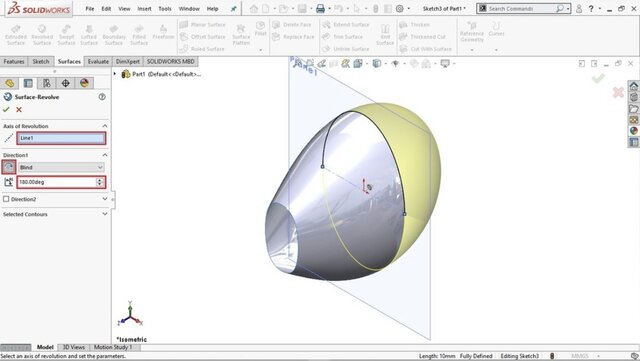Click the Hide/Show Items eye icon
The height and width of the screenshot is (361, 640).
click(x=395, y=63)
